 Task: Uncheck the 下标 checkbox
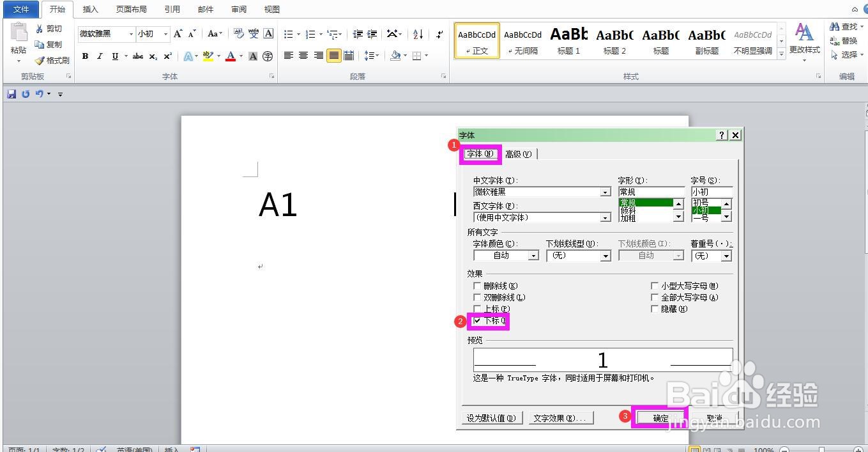click(477, 321)
